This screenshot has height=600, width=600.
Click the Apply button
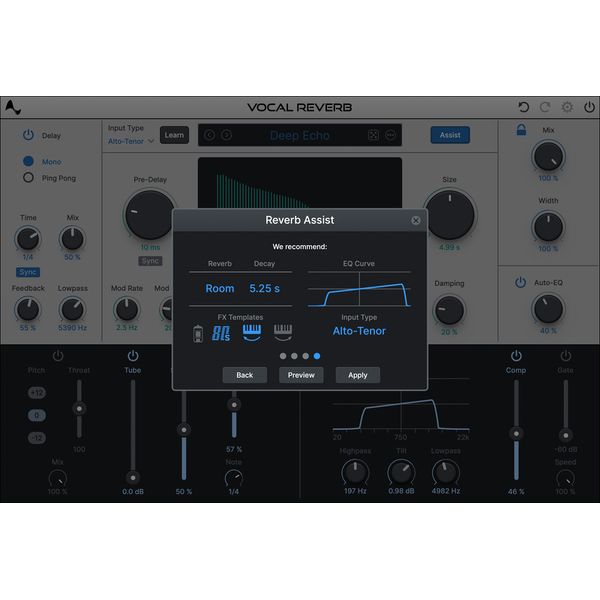(358, 375)
